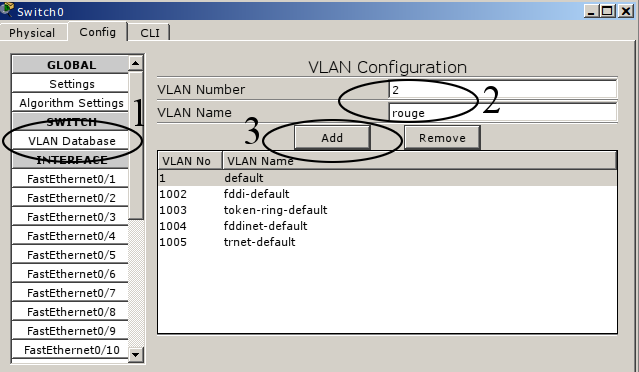Click the VLAN Name field containing rouge
Viewport: 639px width, 372px height.
502,112
